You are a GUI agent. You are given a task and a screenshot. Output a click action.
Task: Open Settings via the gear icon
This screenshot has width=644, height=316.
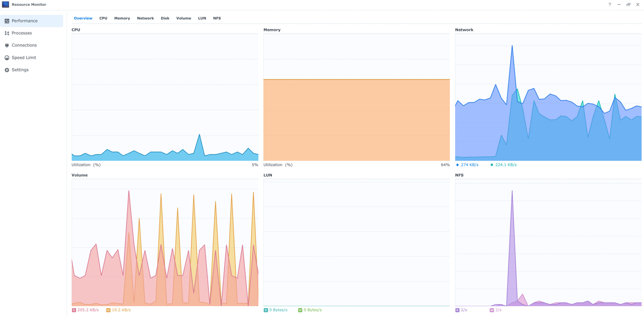click(x=7, y=70)
